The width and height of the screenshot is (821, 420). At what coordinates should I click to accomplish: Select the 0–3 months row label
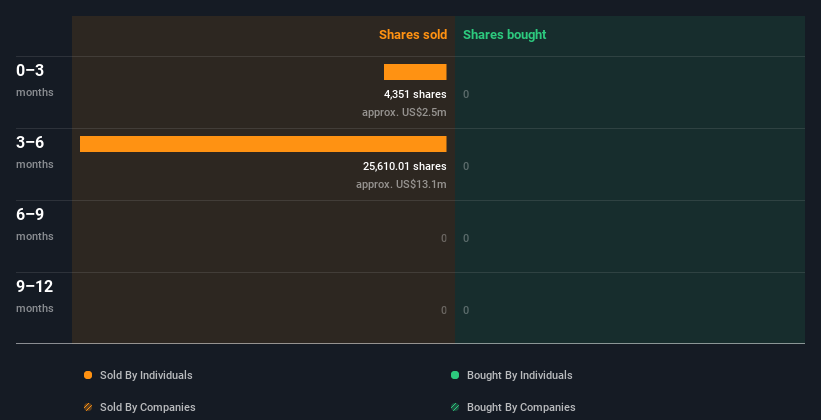30,71
